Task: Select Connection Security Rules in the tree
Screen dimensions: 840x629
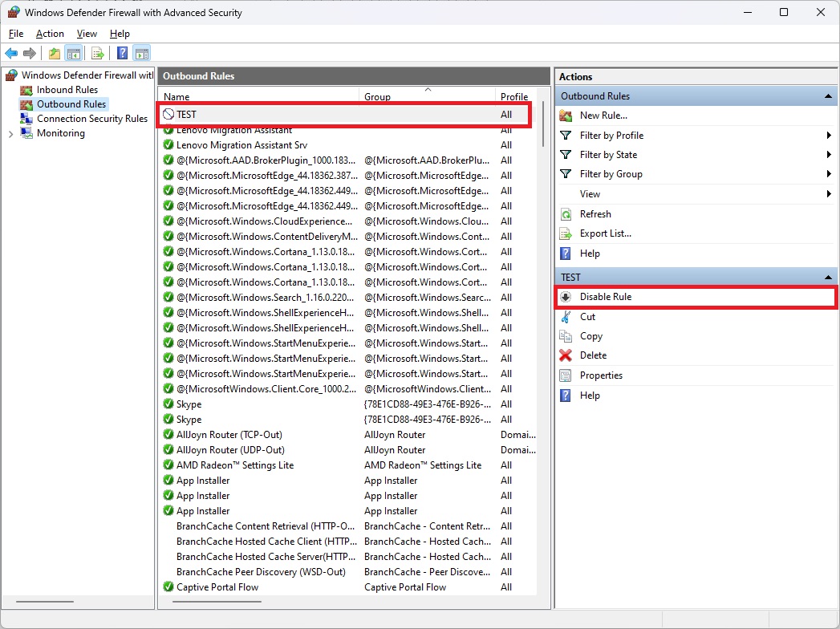Action: (x=92, y=119)
